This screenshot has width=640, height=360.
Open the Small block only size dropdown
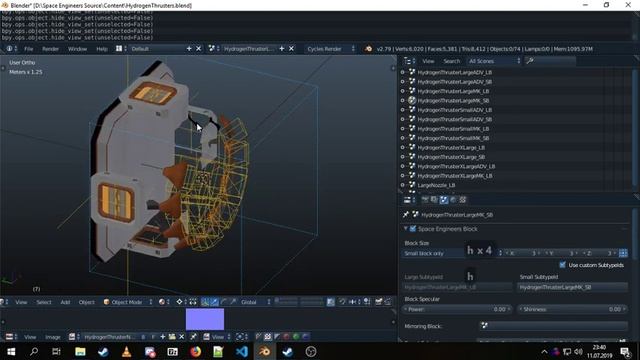453,253
